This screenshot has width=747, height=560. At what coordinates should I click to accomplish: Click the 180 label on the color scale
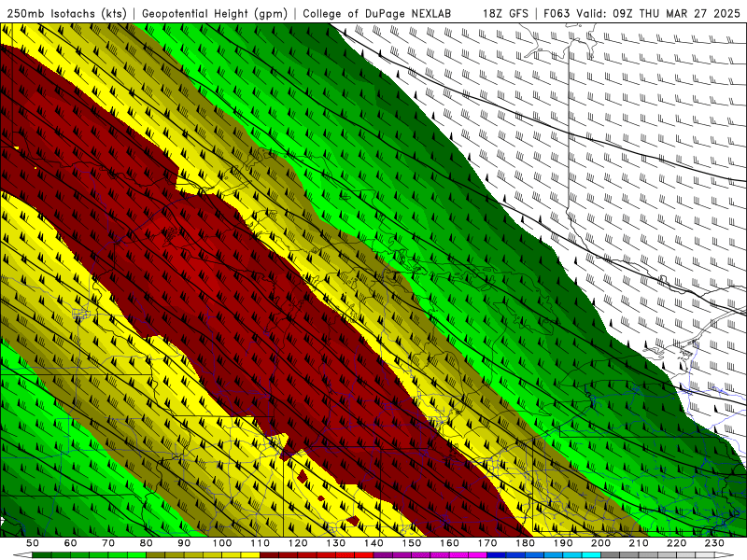(525, 543)
